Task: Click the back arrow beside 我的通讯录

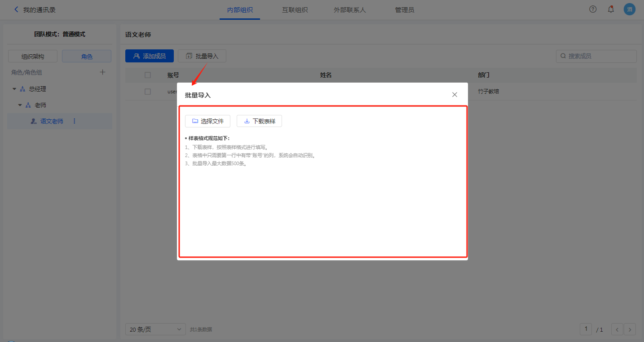Action: click(x=17, y=9)
